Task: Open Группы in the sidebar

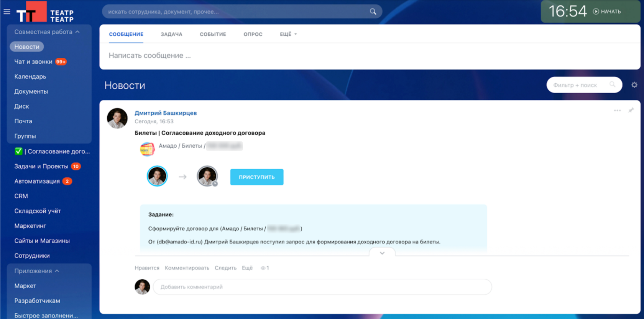Action: pyautogui.click(x=25, y=136)
